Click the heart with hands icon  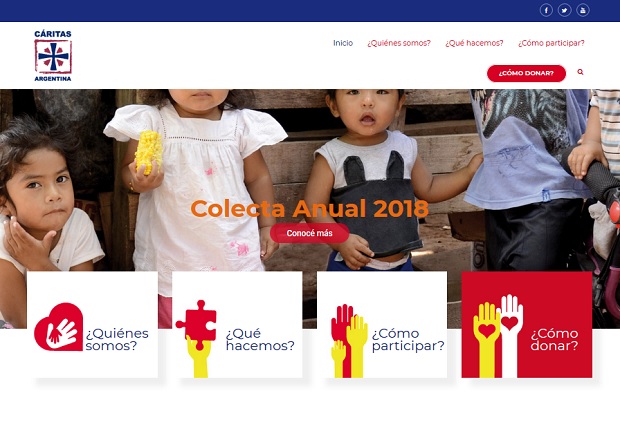(59, 327)
